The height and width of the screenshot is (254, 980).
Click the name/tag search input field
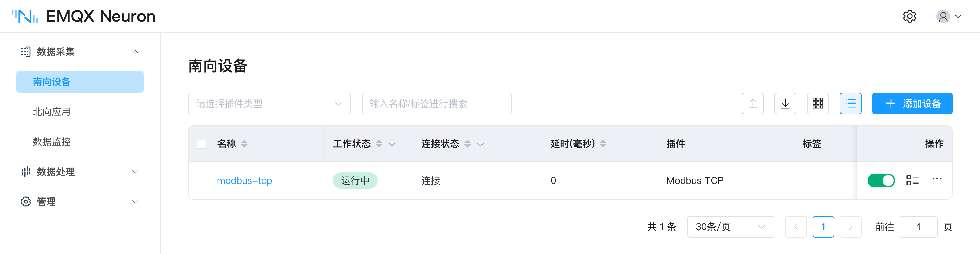pos(437,104)
